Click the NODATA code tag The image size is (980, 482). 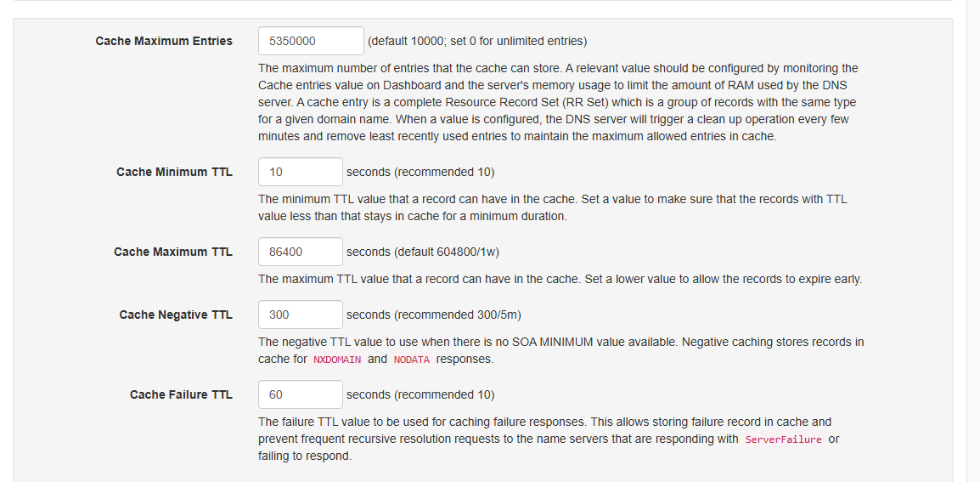[412, 360]
